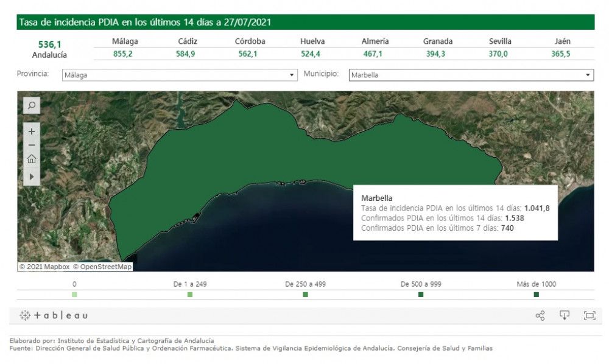Reset map view with the home icon
This screenshot has height=364, width=609.
pos(32,159)
